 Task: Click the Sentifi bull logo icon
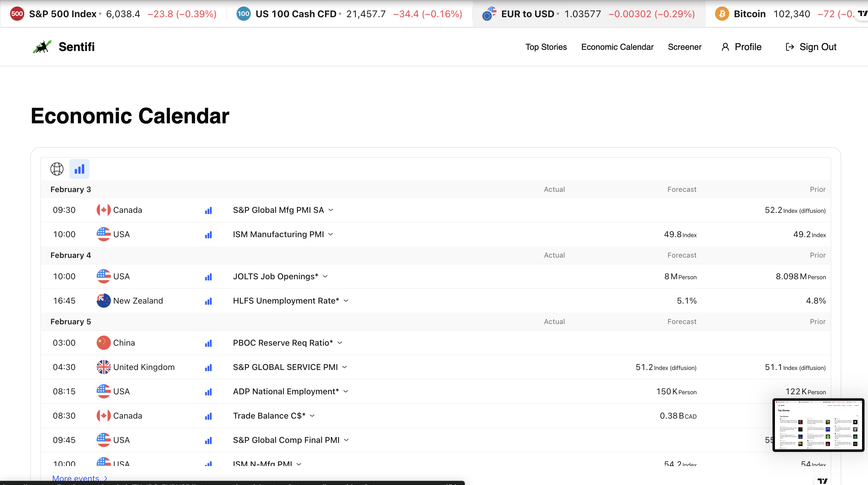pos(42,47)
